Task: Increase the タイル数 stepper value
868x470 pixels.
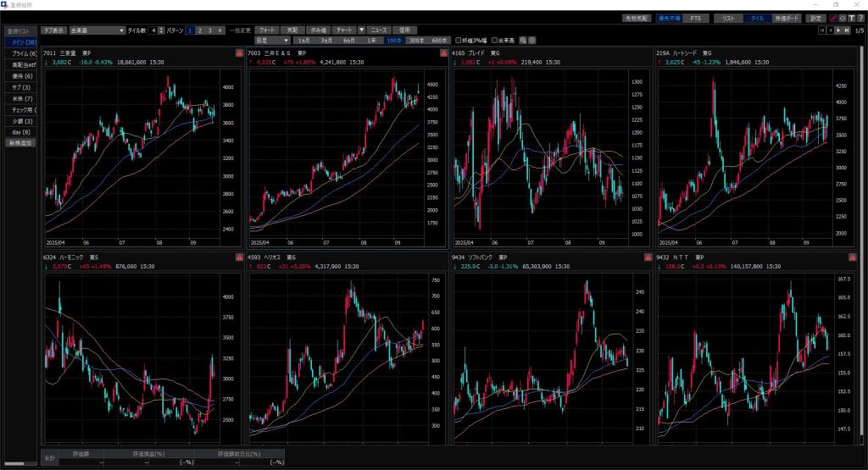Action: click(x=162, y=28)
